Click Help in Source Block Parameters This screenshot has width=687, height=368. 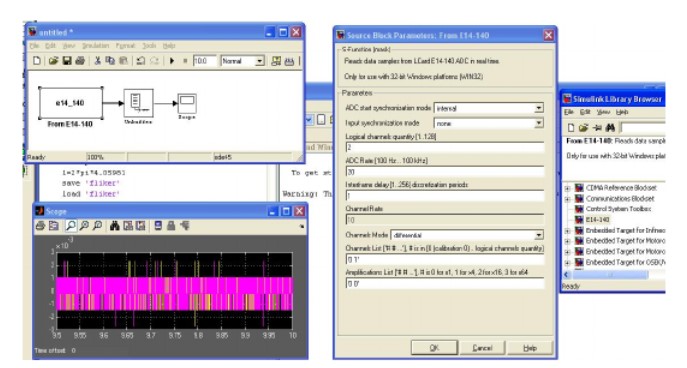(x=530, y=348)
